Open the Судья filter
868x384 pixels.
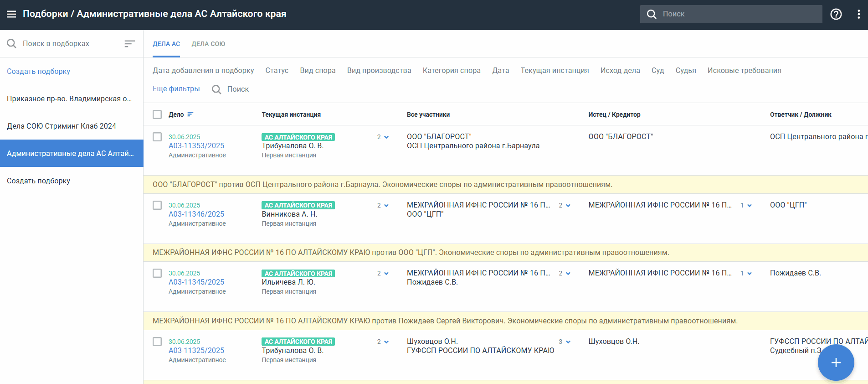(686, 70)
